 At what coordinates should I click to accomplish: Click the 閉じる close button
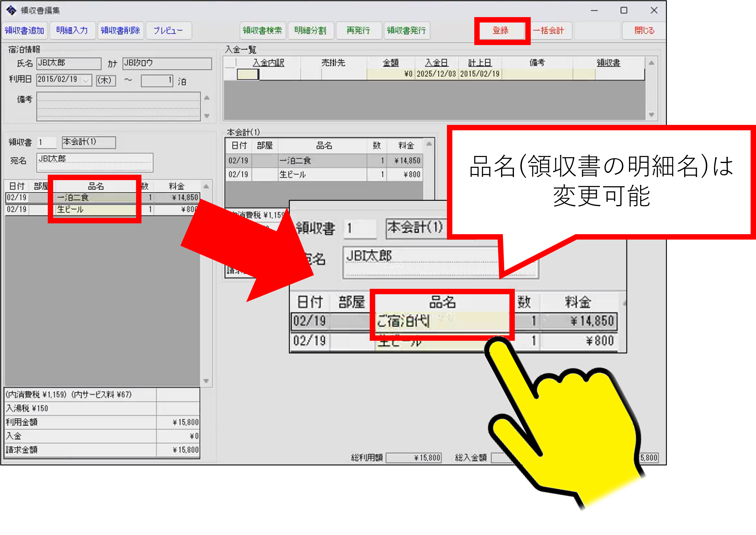tap(644, 31)
